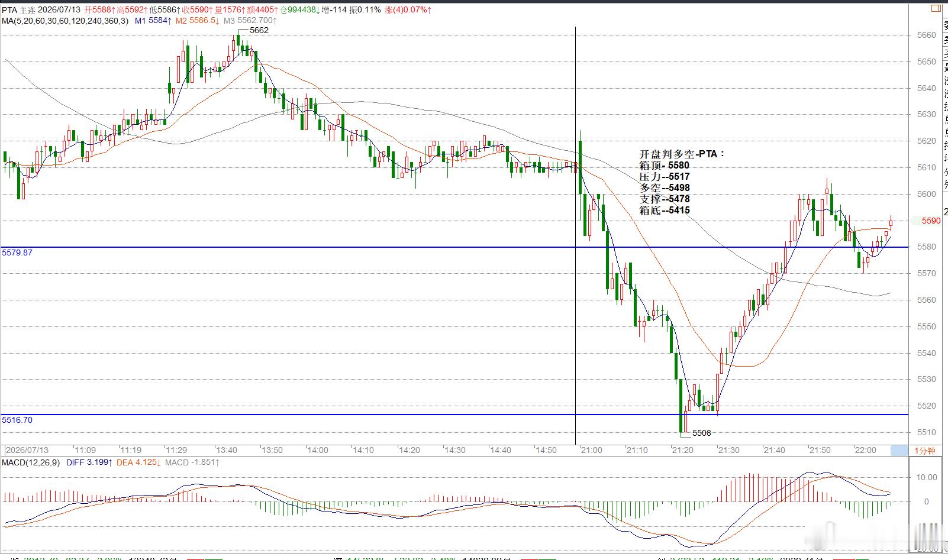Screen dimensions: 948x560
Task: Click the 5508 low price marker
Action: 701,433
